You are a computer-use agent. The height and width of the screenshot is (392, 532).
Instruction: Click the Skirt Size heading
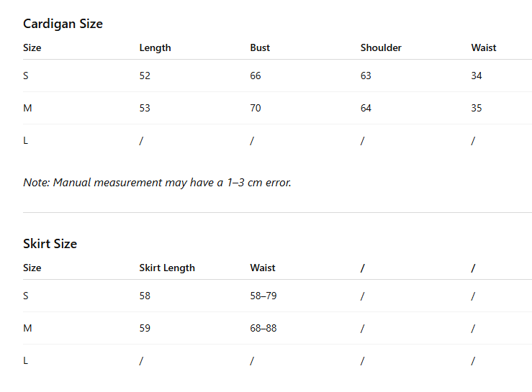pos(50,244)
